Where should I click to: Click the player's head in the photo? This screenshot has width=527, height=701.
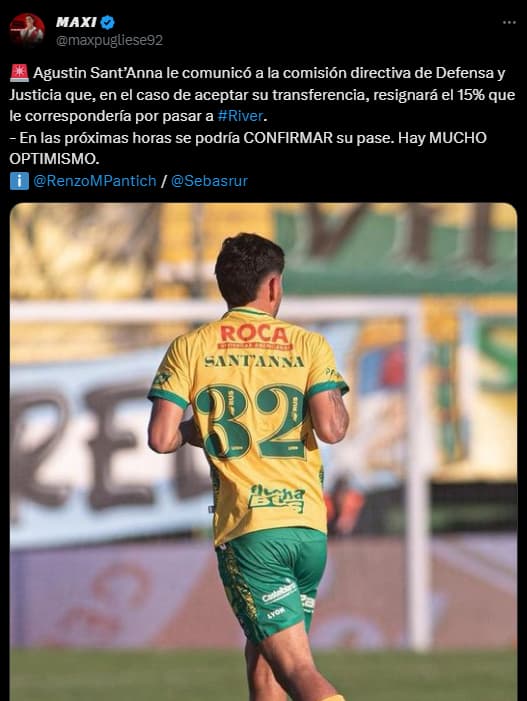click(249, 270)
